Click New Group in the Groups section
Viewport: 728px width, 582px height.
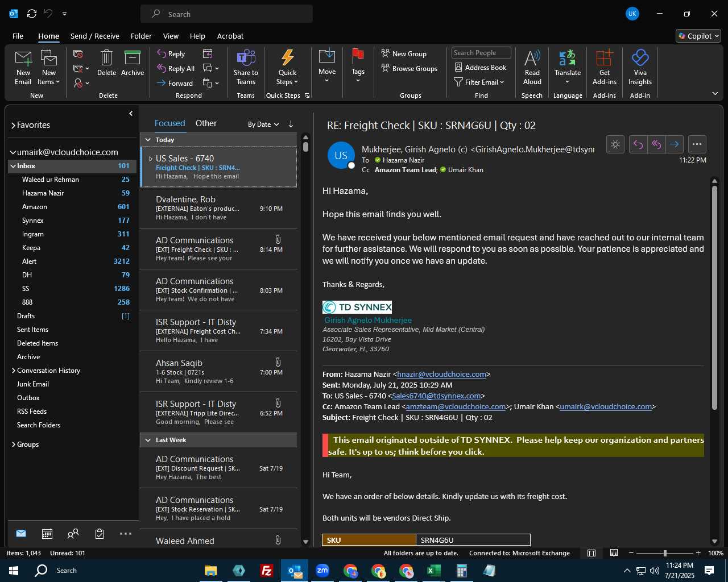pyautogui.click(x=404, y=53)
